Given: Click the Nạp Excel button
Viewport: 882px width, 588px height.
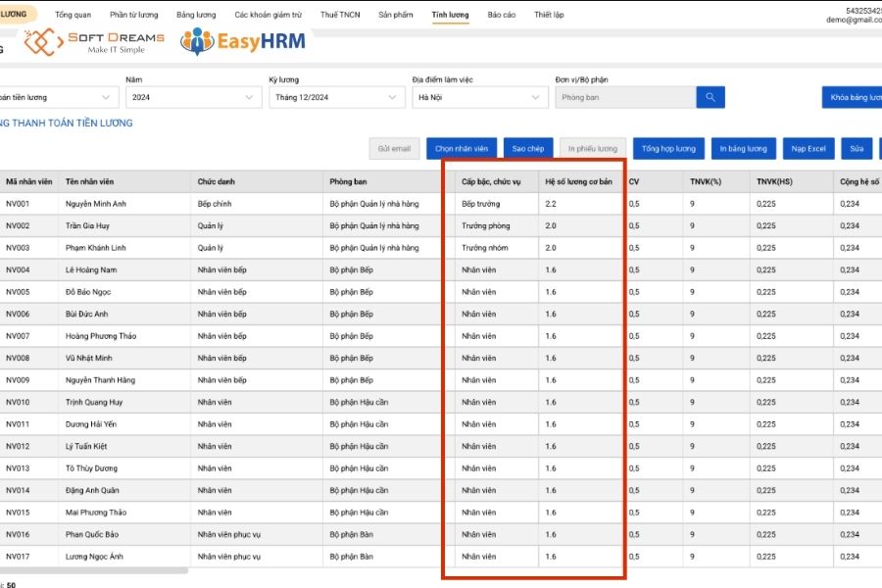Looking at the screenshot, I should click(808, 149).
